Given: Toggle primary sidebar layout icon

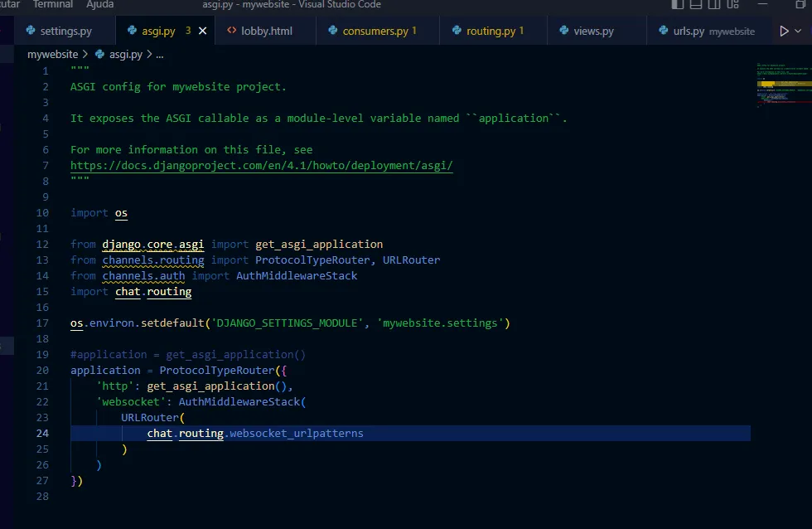Looking at the screenshot, I should [x=678, y=5].
